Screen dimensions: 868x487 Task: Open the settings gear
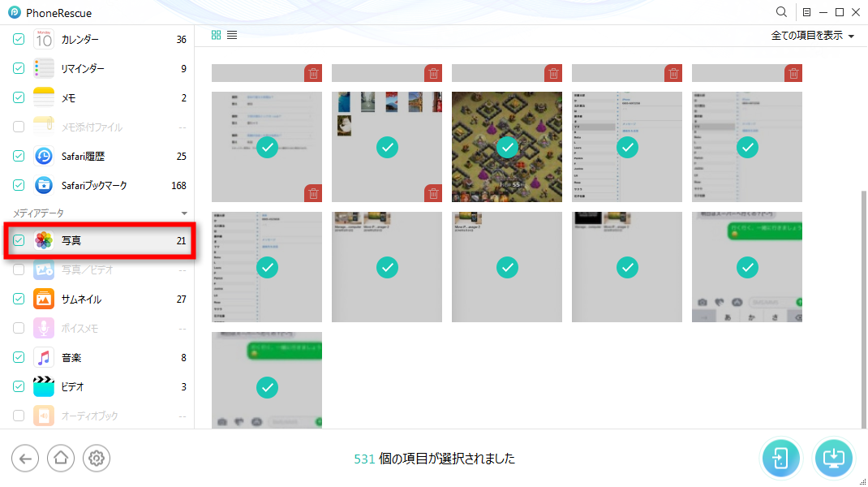tap(97, 459)
